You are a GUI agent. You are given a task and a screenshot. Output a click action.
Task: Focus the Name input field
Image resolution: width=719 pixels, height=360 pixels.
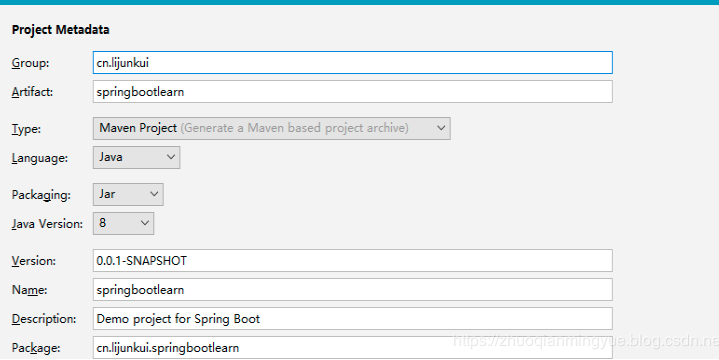click(353, 290)
